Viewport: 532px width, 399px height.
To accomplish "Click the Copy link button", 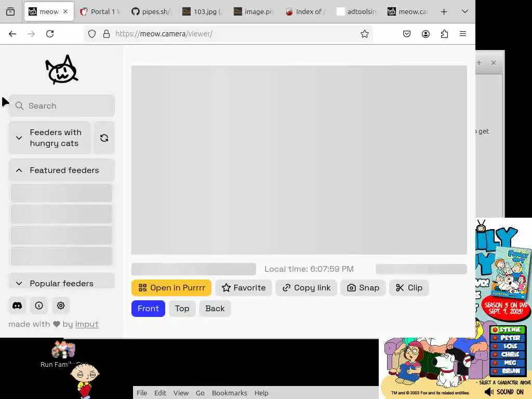I will 307,288.
